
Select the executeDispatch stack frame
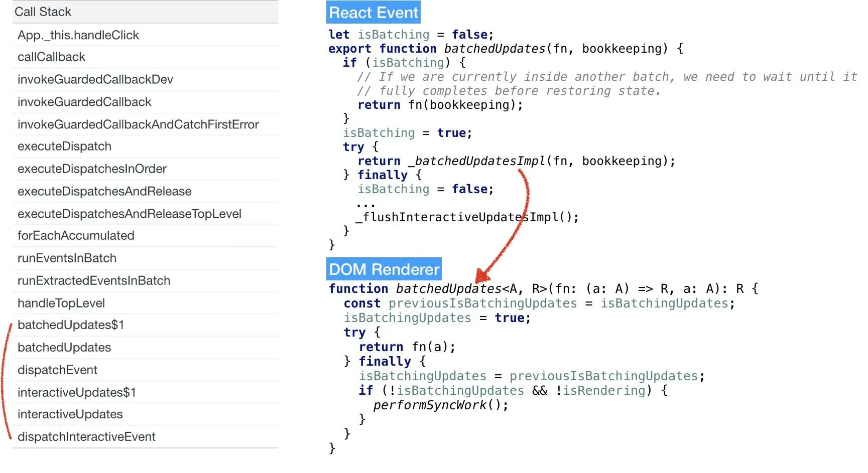click(x=145, y=146)
